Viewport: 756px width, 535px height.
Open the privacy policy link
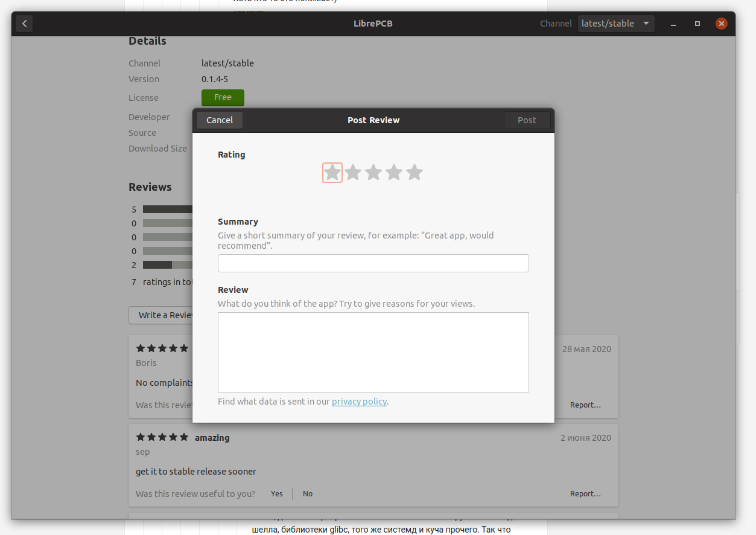pyautogui.click(x=359, y=402)
